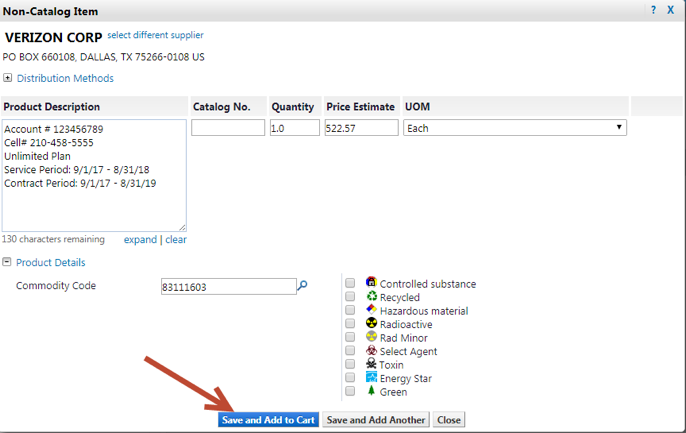Click the Select Agent biohazard icon
Image resolution: width=686 pixels, height=433 pixels.
371,350
